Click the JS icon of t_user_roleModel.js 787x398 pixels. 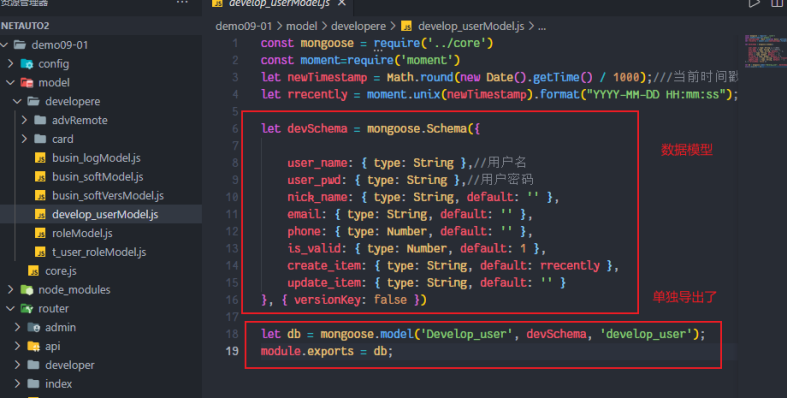tap(41, 252)
